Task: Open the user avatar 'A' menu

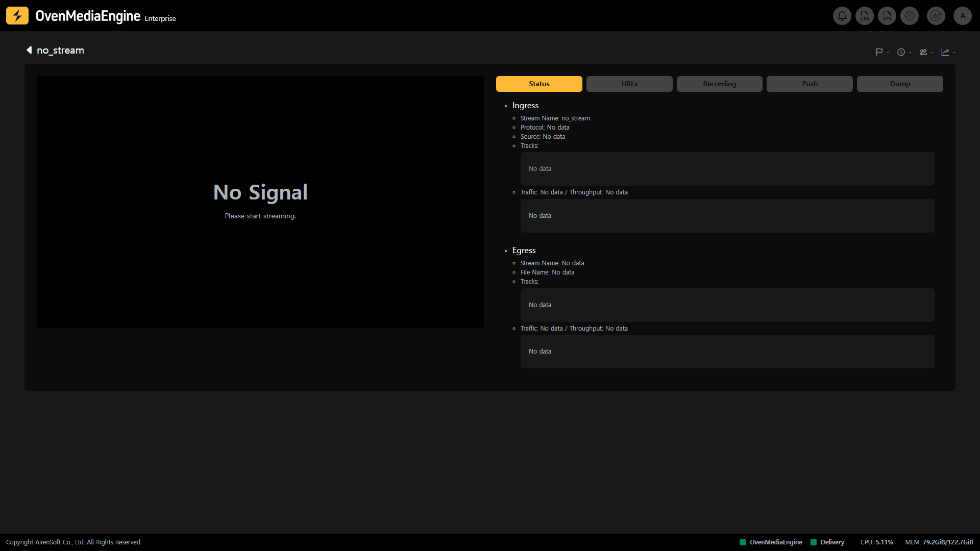Action: point(963,16)
